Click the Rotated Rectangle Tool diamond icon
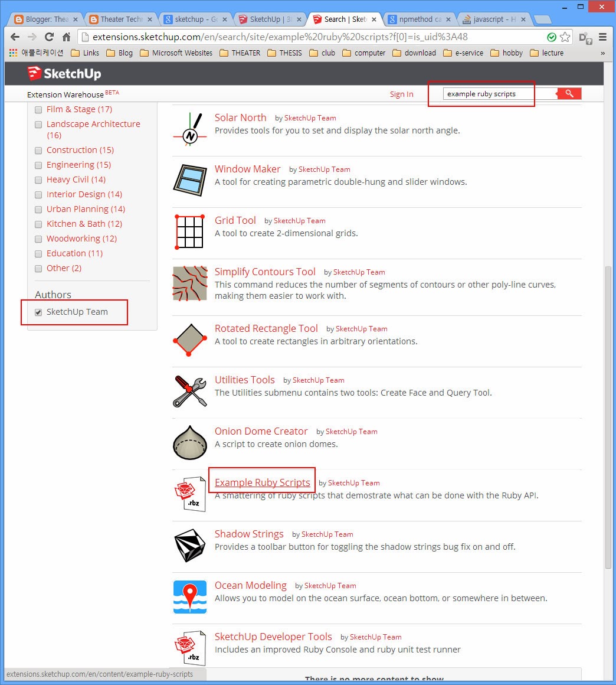Screen dimensions: 616x685 [190, 340]
